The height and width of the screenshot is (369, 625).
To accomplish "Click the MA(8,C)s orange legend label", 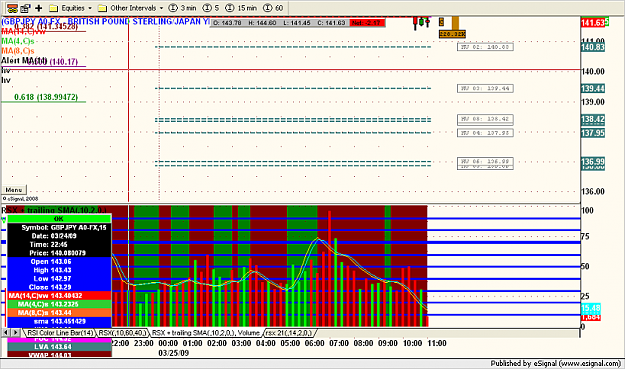I will click(18, 51).
